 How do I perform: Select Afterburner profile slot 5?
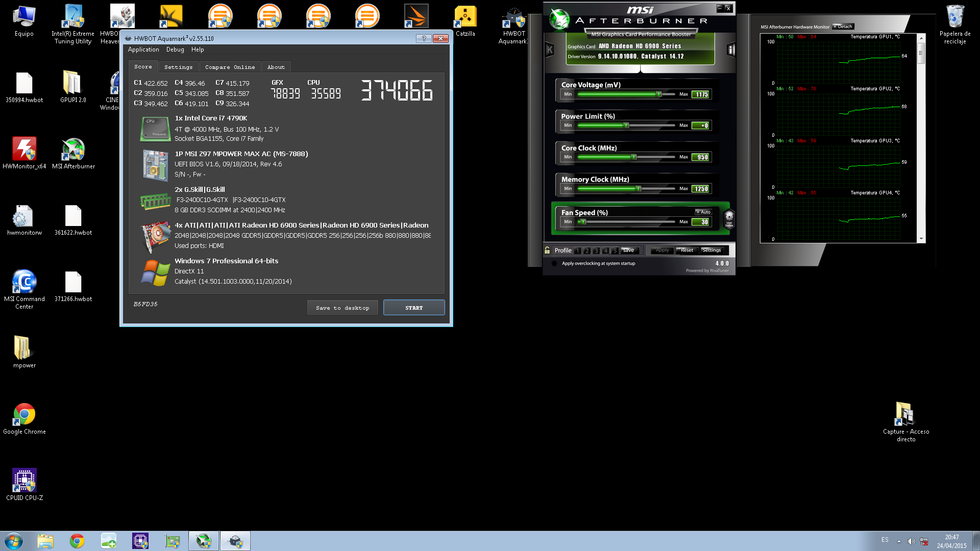click(x=615, y=251)
